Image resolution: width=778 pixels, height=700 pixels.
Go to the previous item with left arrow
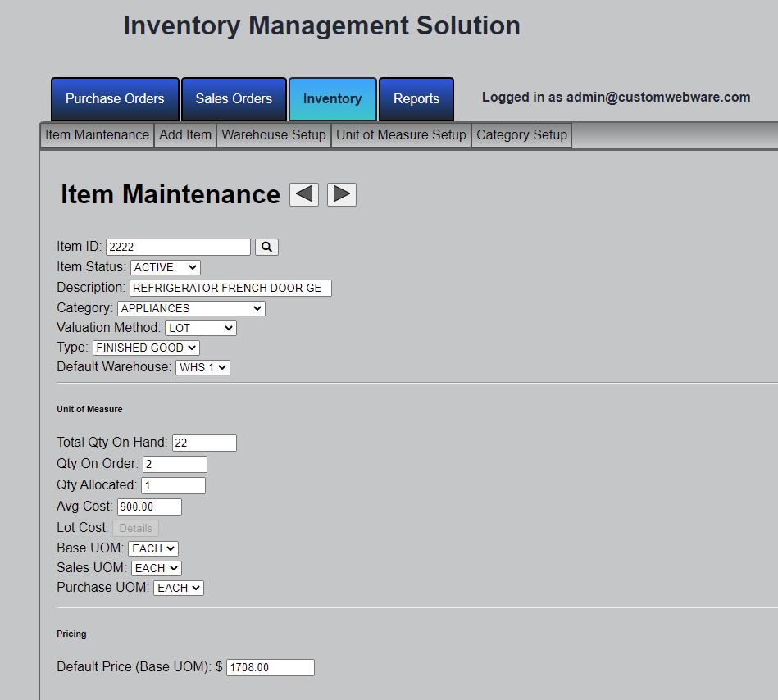[304, 194]
